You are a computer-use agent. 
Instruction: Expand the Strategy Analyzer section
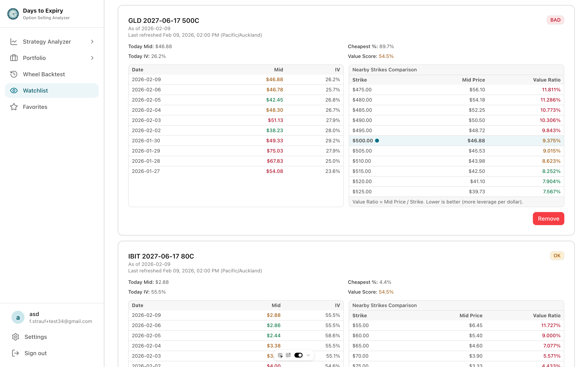[92, 42]
